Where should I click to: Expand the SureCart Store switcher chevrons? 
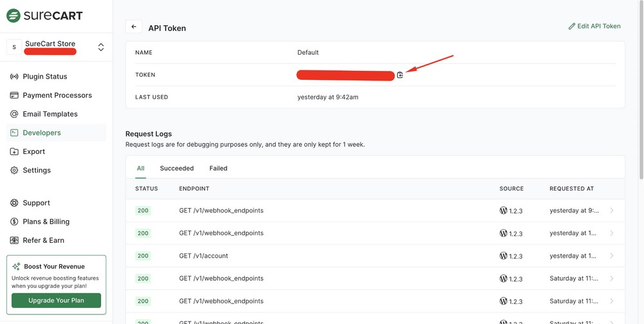click(x=101, y=47)
